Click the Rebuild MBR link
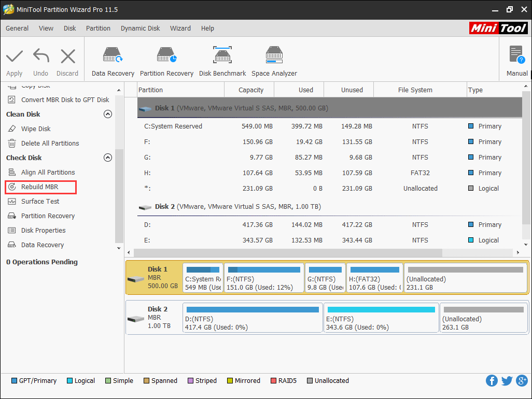The height and width of the screenshot is (399, 532). click(x=40, y=187)
